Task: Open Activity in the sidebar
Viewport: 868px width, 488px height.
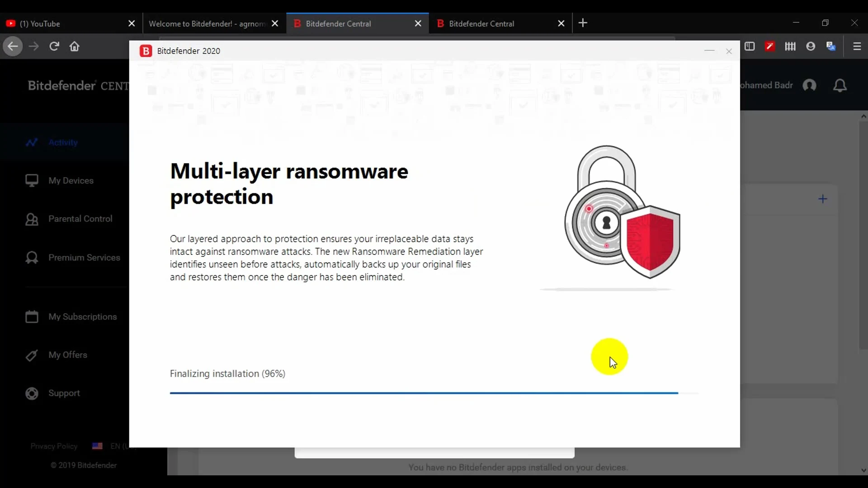Action: [x=63, y=142]
